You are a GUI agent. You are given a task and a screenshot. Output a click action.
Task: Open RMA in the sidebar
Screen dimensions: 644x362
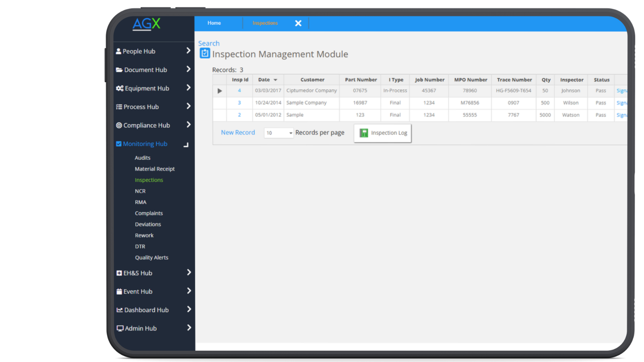[x=140, y=202]
